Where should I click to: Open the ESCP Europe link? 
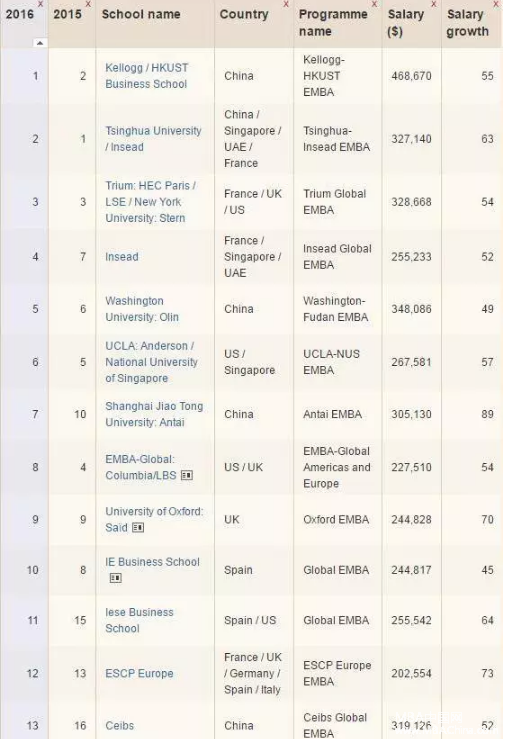pos(139,673)
